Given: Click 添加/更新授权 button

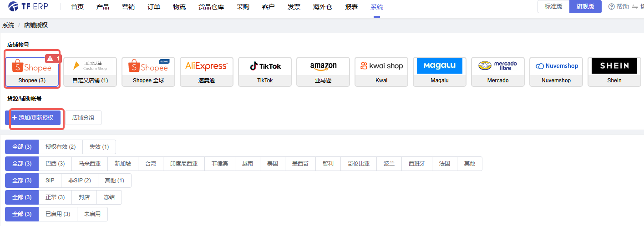Looking at the screenshot, I should coord(33,117).
